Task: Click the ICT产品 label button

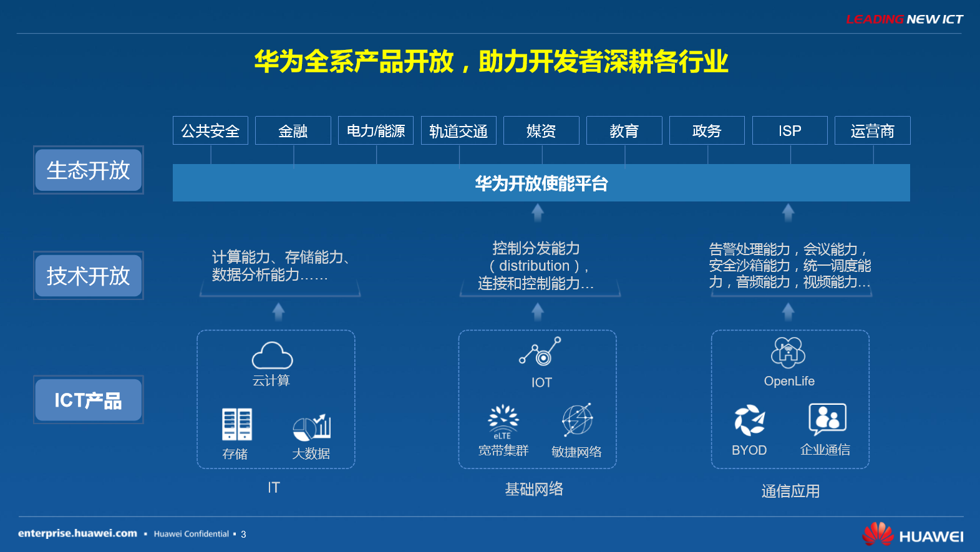Action: [89, 400]
